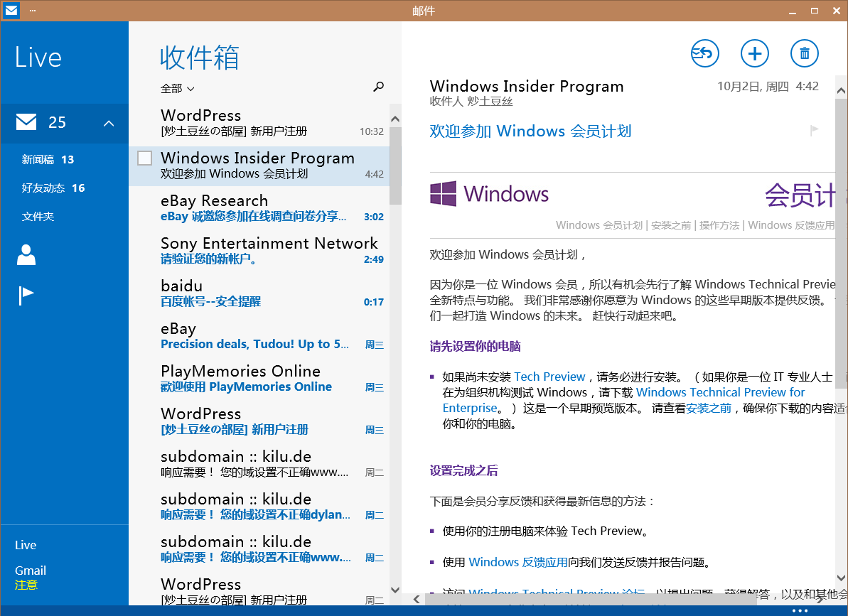Open search with magnifier icon

[x=378, y=87]
